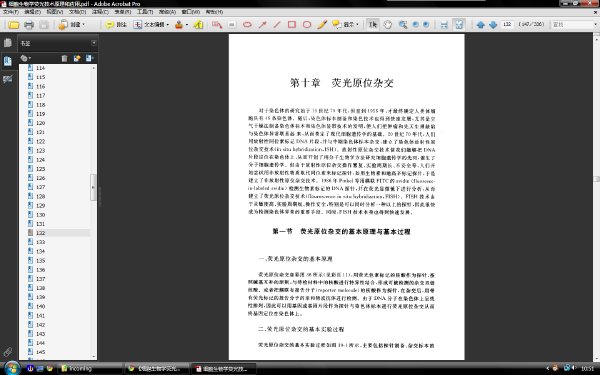Image resolution: width=600 pixels, height=375 pixels.
Task: Select bookmark 120
Action: click(x=41, y=123)
